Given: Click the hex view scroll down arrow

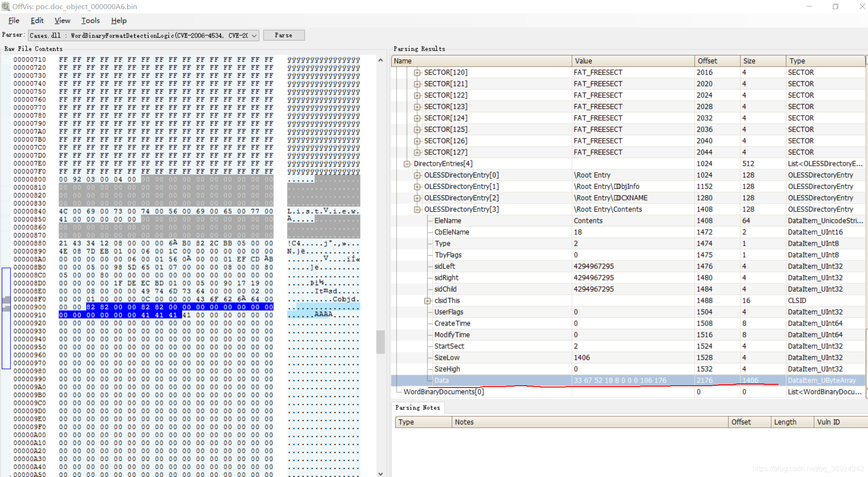Looking at the screenshot, I should (x=381, y=473).
